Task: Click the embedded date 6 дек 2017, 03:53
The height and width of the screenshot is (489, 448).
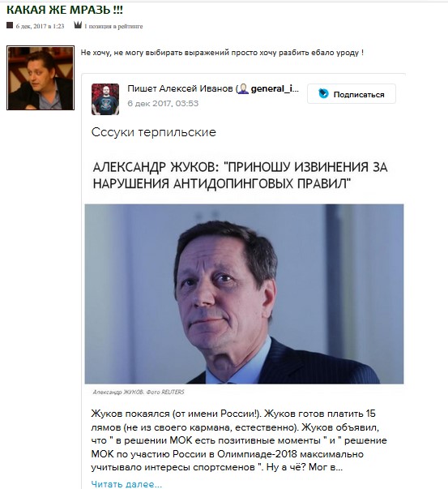Action: tap(163, 103)
